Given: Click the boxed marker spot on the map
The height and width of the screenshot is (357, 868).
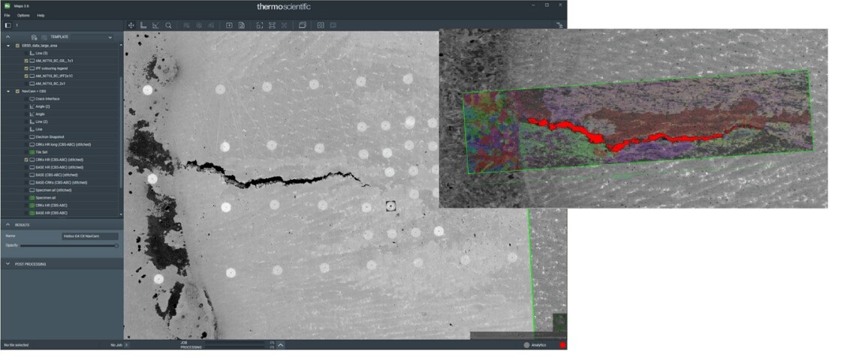Looking at the screenshot, I should click(x=390, y=206).
